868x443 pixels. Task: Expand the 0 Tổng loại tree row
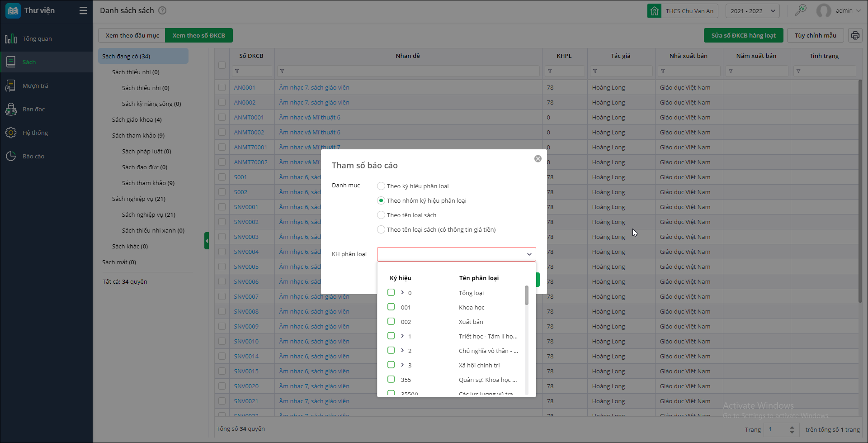402,292
